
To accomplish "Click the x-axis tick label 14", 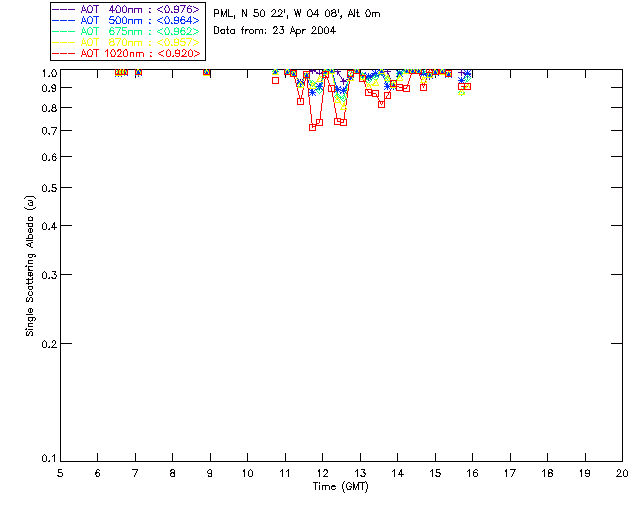I will [x=398, y=473].
